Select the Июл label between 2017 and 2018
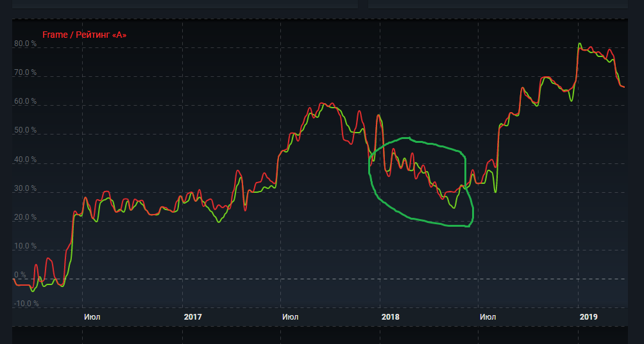The height and width of the screenshot is (344, 644). 289,316
